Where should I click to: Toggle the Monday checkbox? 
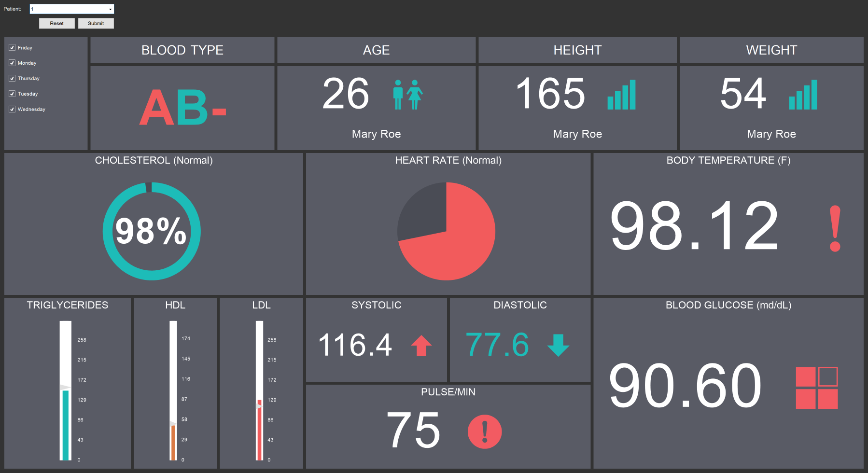pos(12,63)
